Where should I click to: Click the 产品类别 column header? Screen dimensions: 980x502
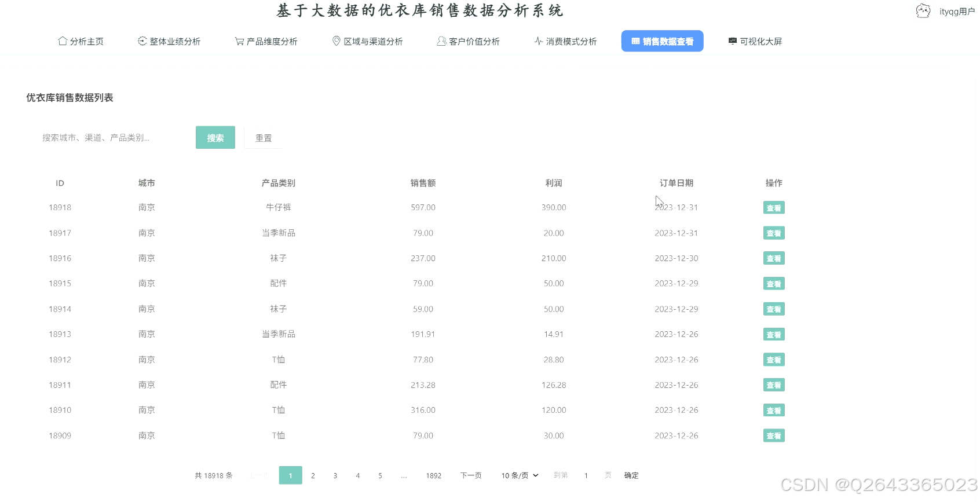coord(279,183)
